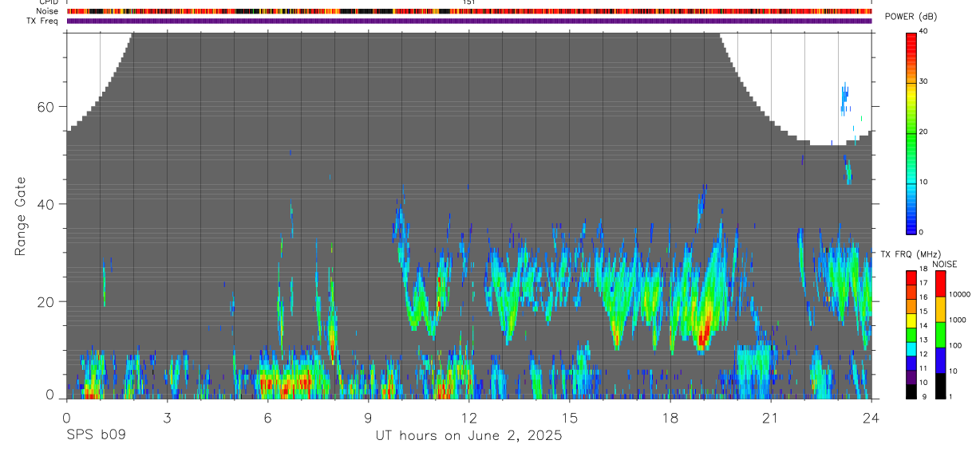Pick the cyan 12–13 MHz swatch

tap(911, 349)
